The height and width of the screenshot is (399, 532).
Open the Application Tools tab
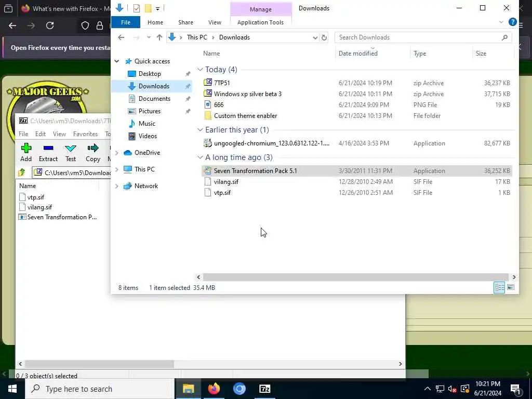260,22
